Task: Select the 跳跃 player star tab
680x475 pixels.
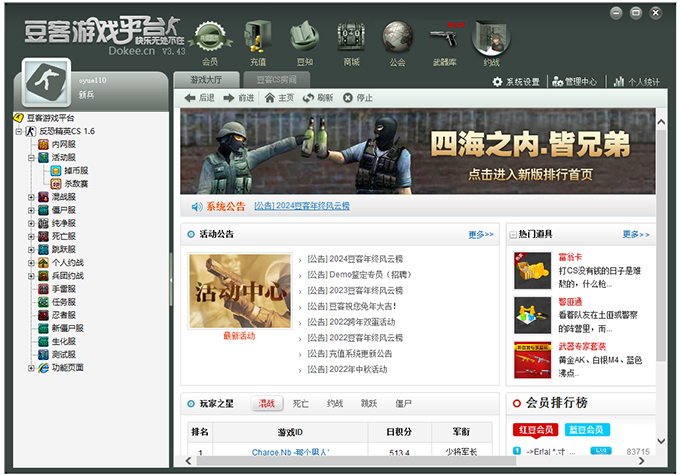Action: [x=369, y=403]
